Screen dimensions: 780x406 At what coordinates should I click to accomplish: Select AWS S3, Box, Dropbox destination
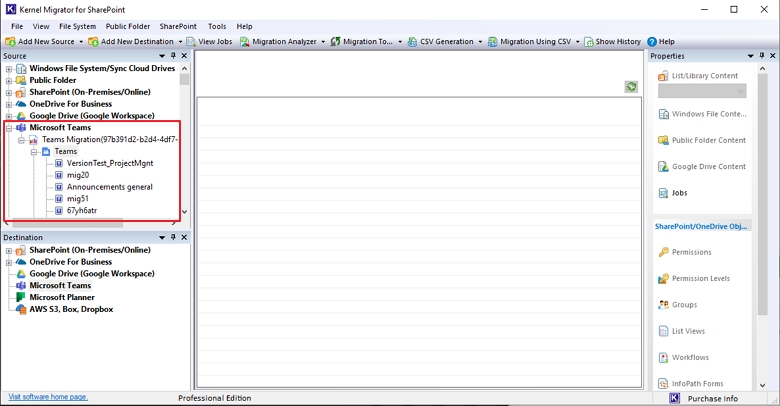(x=71, y=309)
